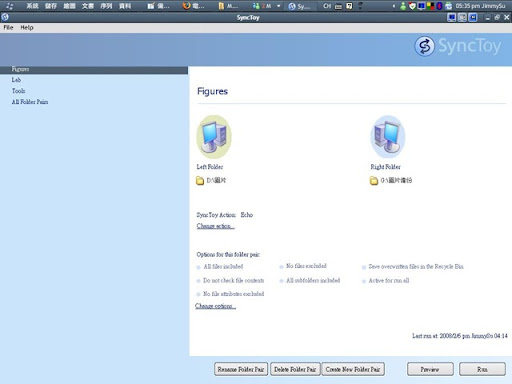Open the Help menu
Viewport: 512px width, 384px height.
click(x=27, y=28)
